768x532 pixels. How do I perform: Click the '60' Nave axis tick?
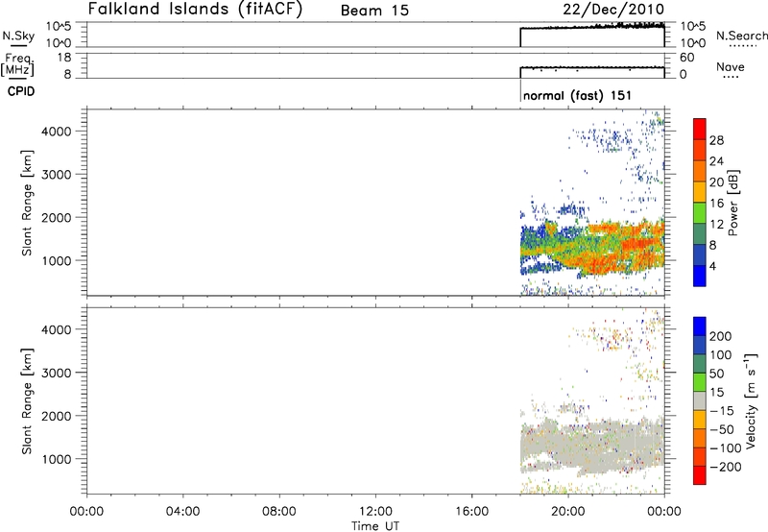click(x=686, y=58)
